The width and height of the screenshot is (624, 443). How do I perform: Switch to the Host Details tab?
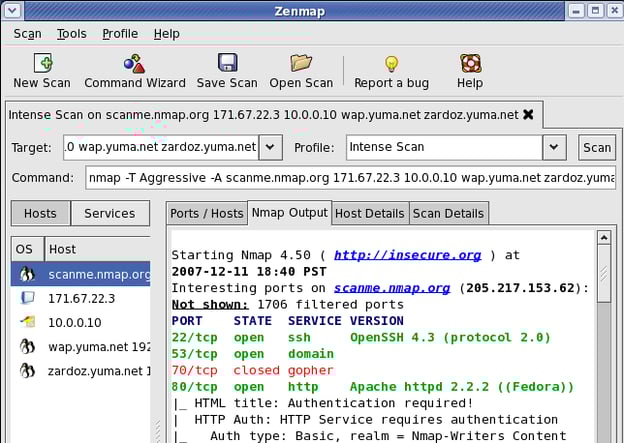pos(369,213)
